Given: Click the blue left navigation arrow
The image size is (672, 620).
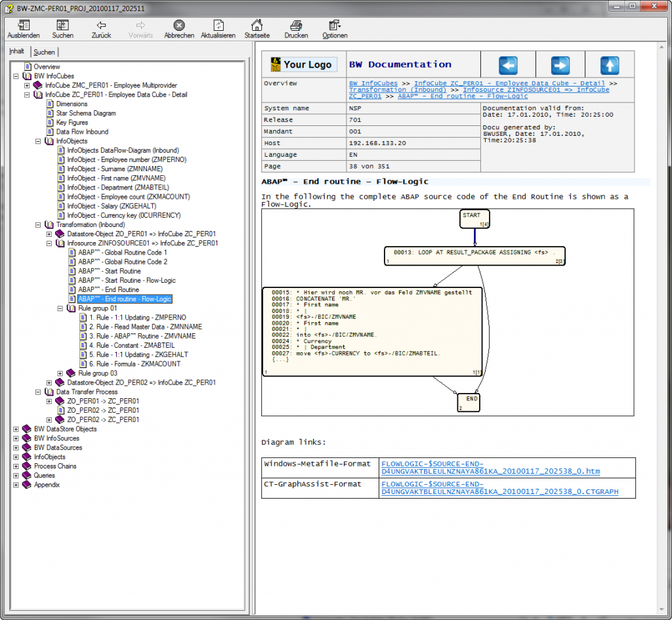Looking at the screenshot, I should pos(509,64).
